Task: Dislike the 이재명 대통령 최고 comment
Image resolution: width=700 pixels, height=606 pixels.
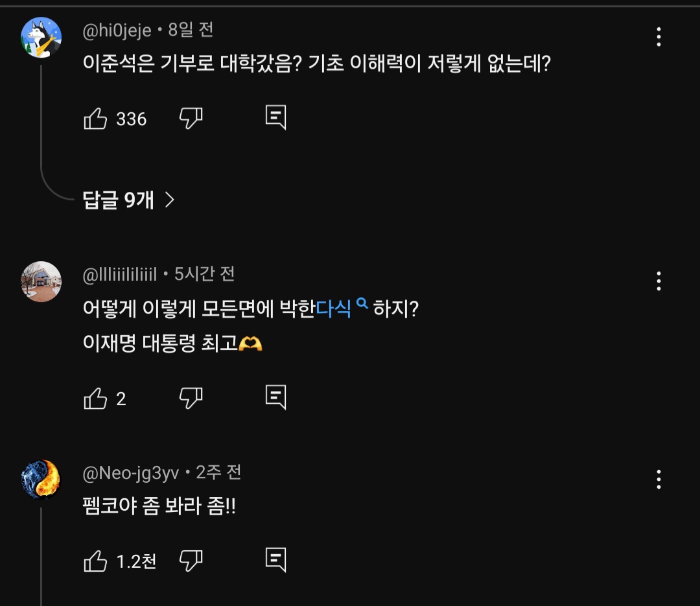Action: [191, 398]
